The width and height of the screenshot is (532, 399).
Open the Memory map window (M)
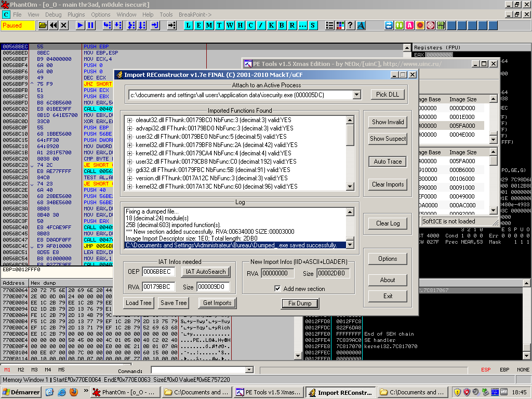pyautogui.click(x=209, y=25)
